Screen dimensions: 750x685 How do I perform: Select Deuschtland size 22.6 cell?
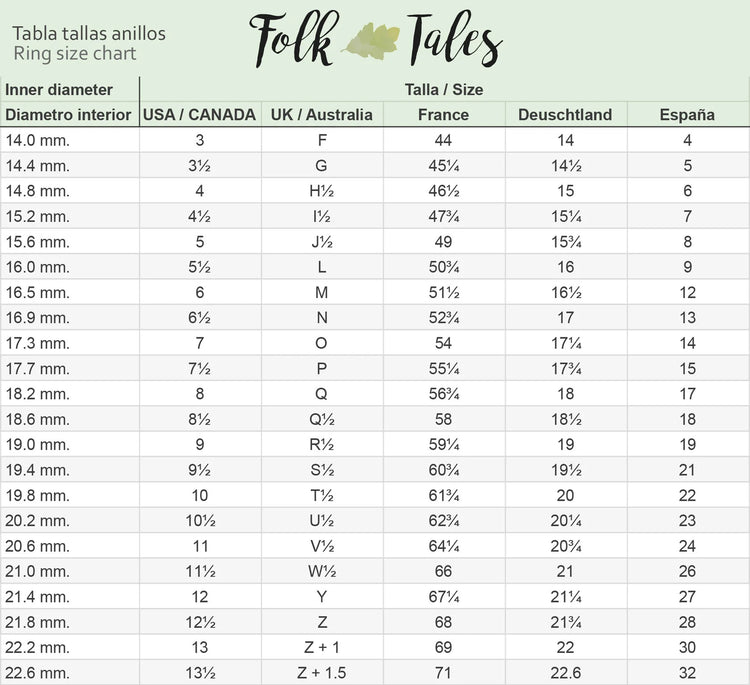[x=565, y=673]
